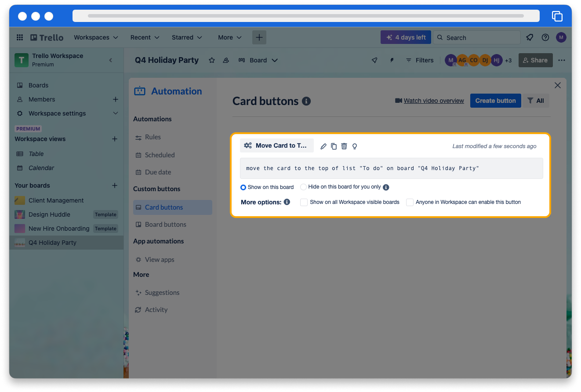The width and height of the screenshot is (581, 392).
Task: Open the More dropdown in top bar
Action: [230, 37]
